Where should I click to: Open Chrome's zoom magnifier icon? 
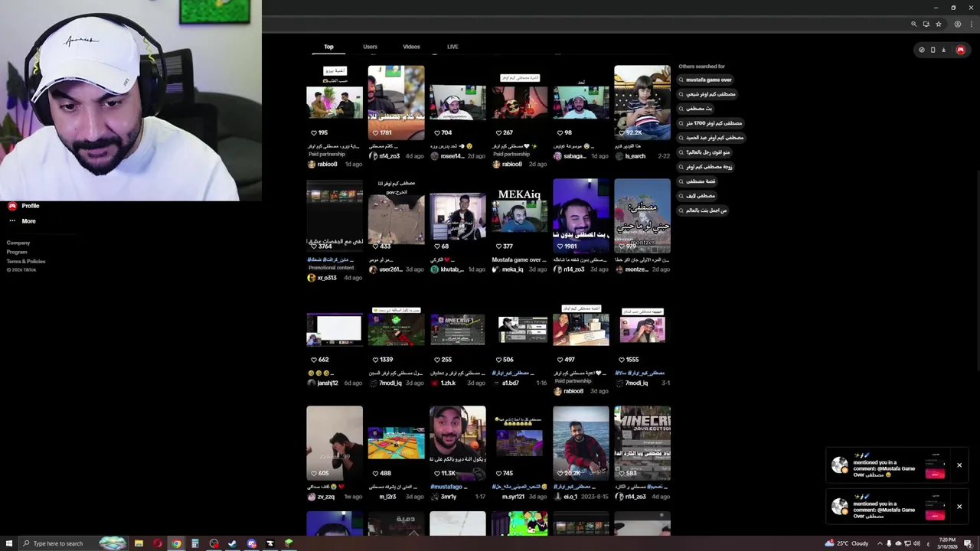pos(913,24)
